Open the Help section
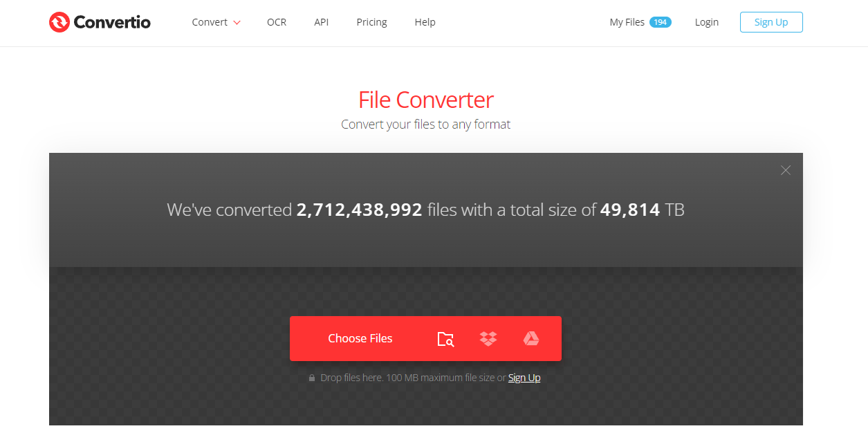The height and width of the screenshot is (433, 868). pos(425,22)
